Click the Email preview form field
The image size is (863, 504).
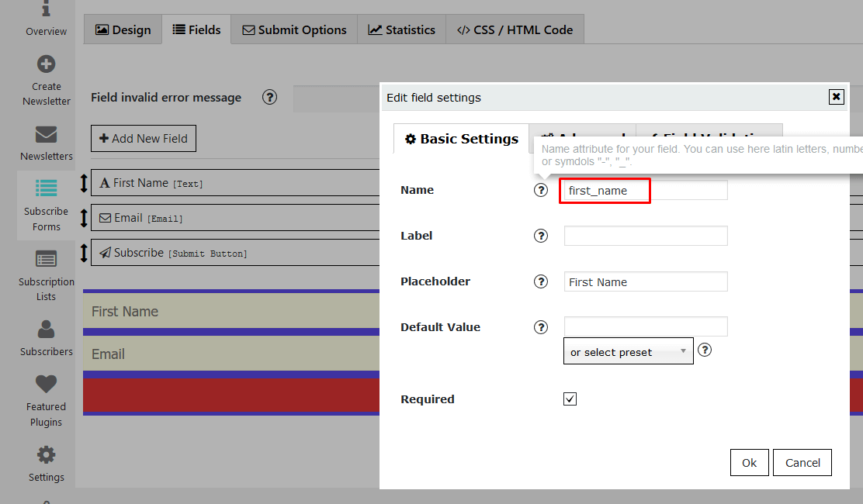tap(231, 354)
